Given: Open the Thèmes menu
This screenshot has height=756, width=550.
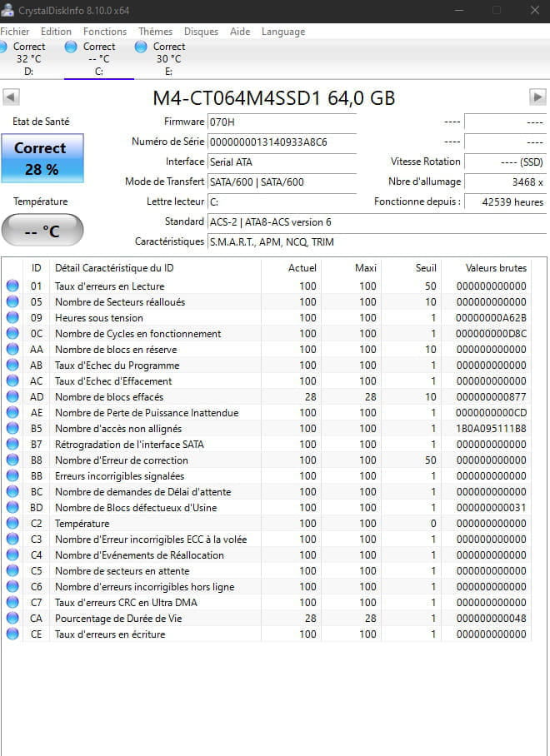Looking at the screenshot, I should click(x=155, y=32).
